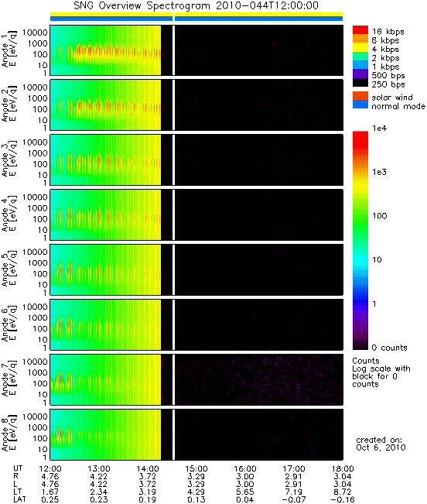
Task: Click the spectrogram title text
Action: (x=196, y=5)
